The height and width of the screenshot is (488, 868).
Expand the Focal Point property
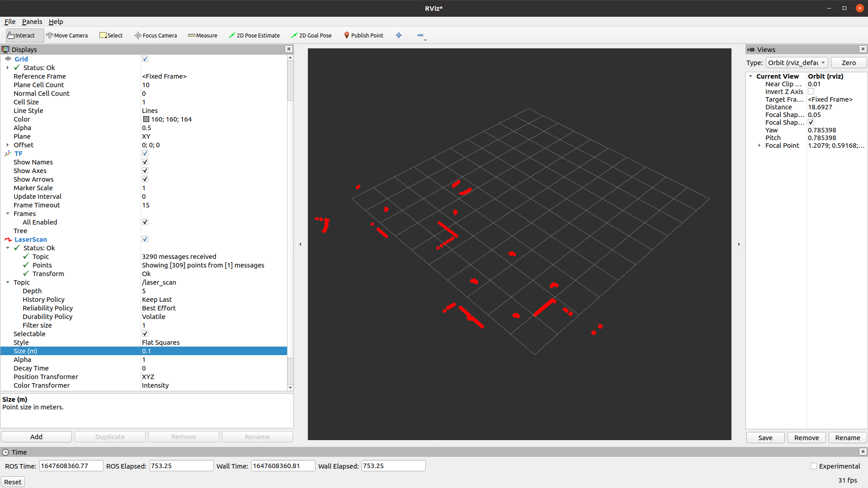[x=759, y=145]
